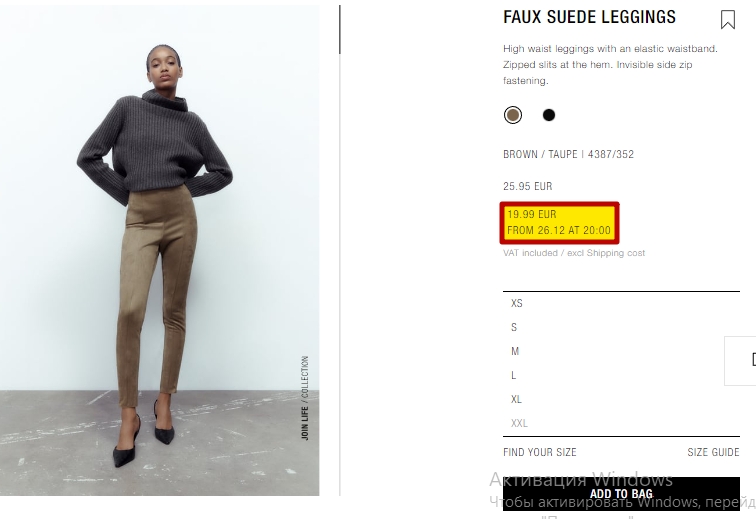Click the Brown / Taupe reference text
The image size is (756, 519).
[x=568, y=154]
